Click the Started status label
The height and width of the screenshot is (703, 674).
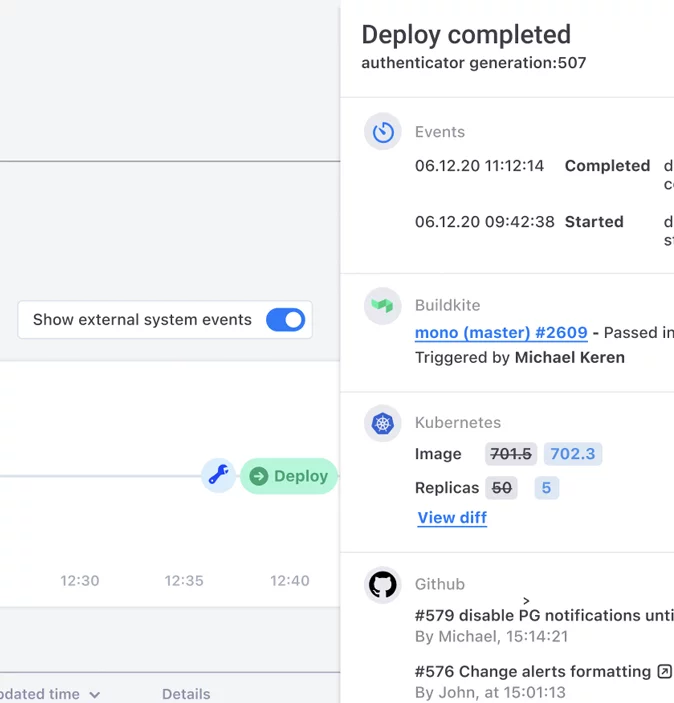pyautogui.click(x=594, y=222)
